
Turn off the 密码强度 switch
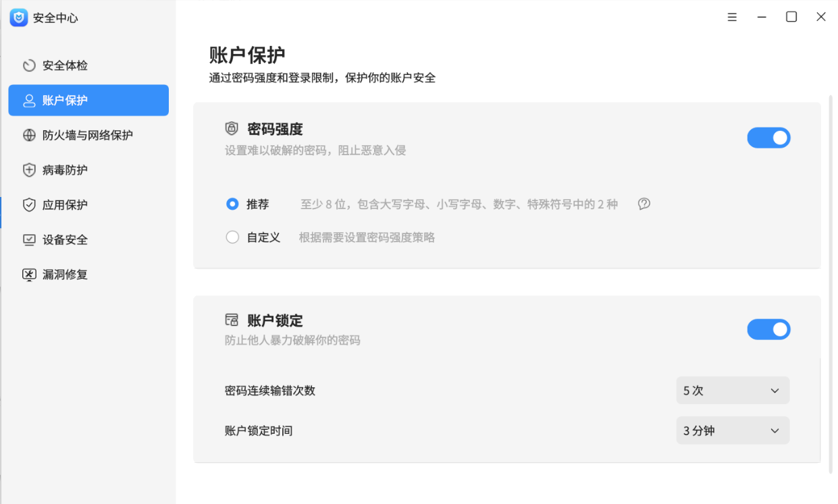coord(768,138)
